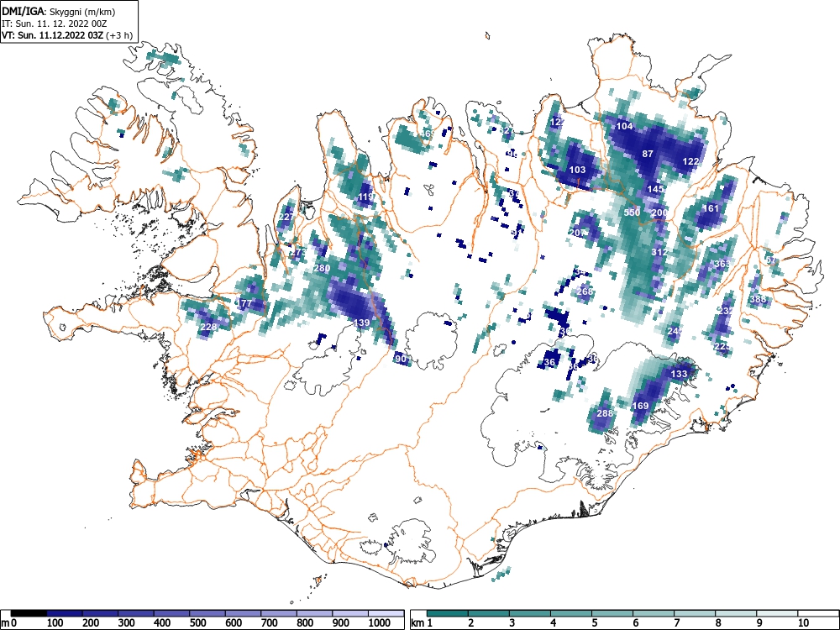
Task: Select the map value label 87
Action: 648,154
